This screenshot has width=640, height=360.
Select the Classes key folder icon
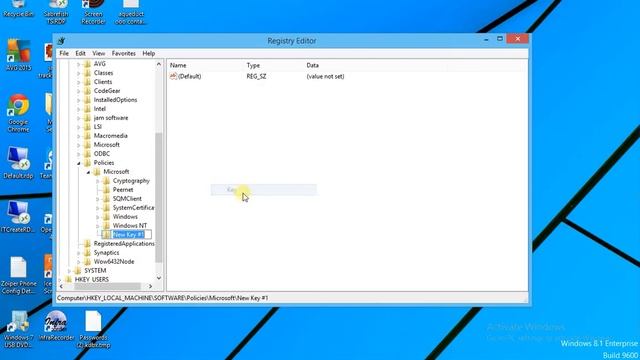(87, 73)
